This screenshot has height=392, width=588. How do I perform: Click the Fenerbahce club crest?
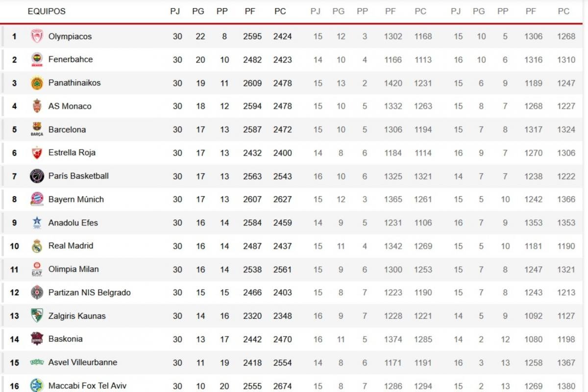click(x=37, y=60)
